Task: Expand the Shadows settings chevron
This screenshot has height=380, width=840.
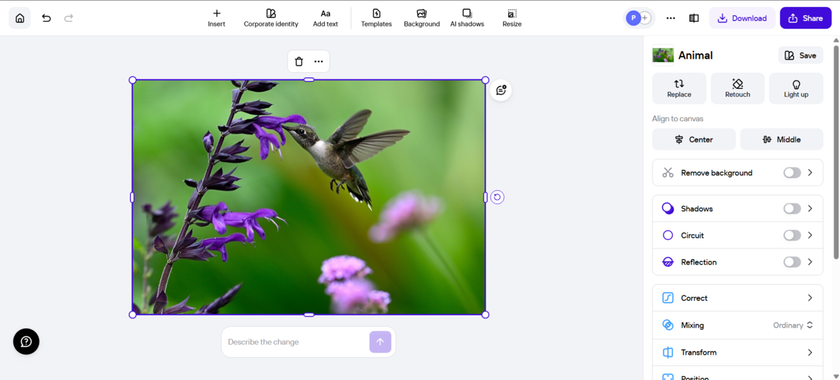Action: 810,208
